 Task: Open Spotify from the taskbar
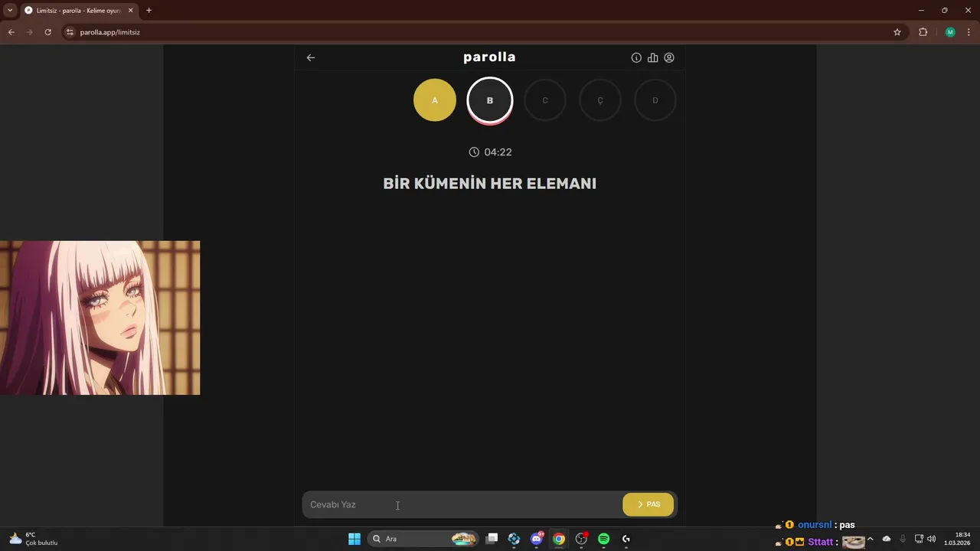[603, 539]
